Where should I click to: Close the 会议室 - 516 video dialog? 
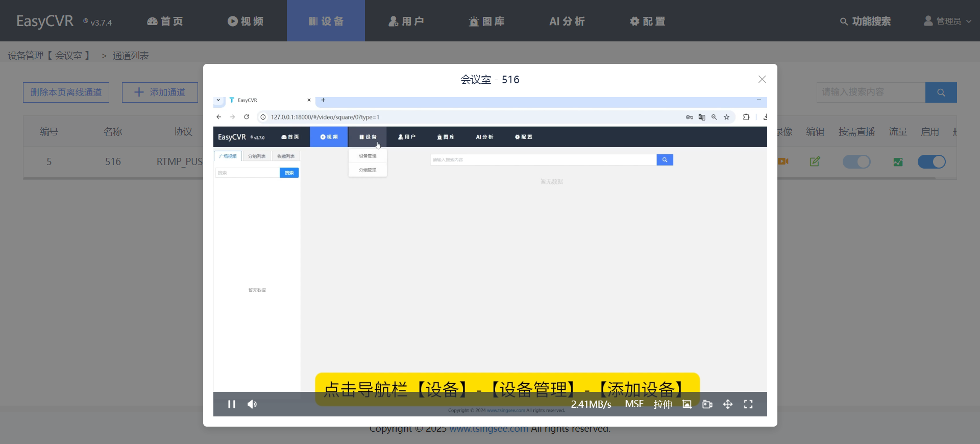(x=762, y=79)
